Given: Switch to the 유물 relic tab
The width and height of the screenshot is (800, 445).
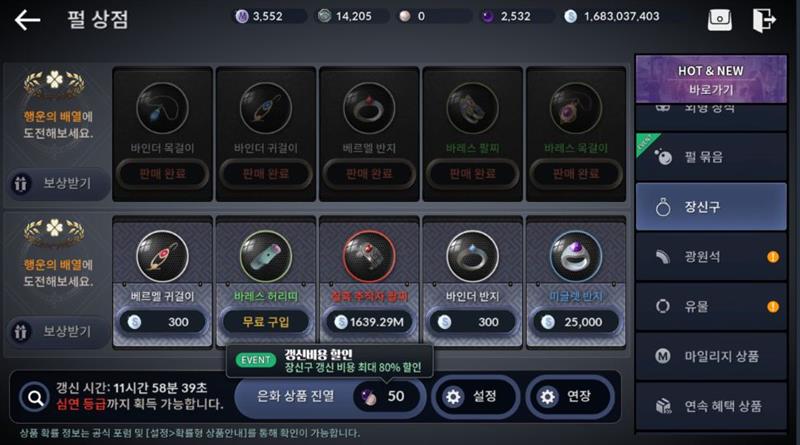Looking at the screenshot, I should click(711, 307).
